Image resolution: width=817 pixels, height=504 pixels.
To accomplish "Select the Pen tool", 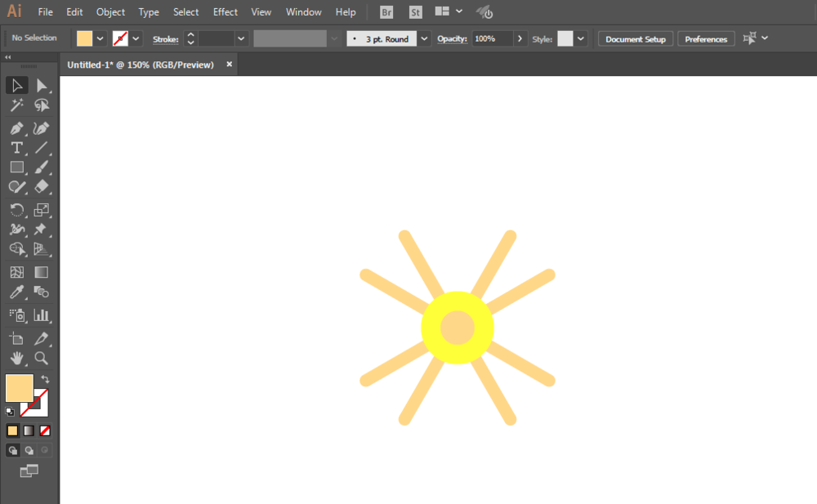I will [16, 128].
